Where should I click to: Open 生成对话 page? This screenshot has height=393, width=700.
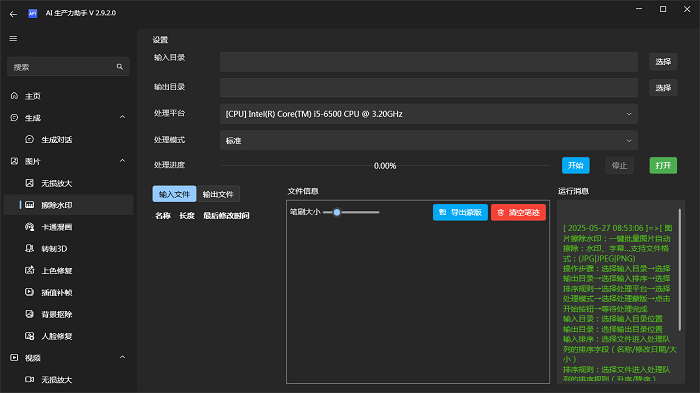coord(68,139)
